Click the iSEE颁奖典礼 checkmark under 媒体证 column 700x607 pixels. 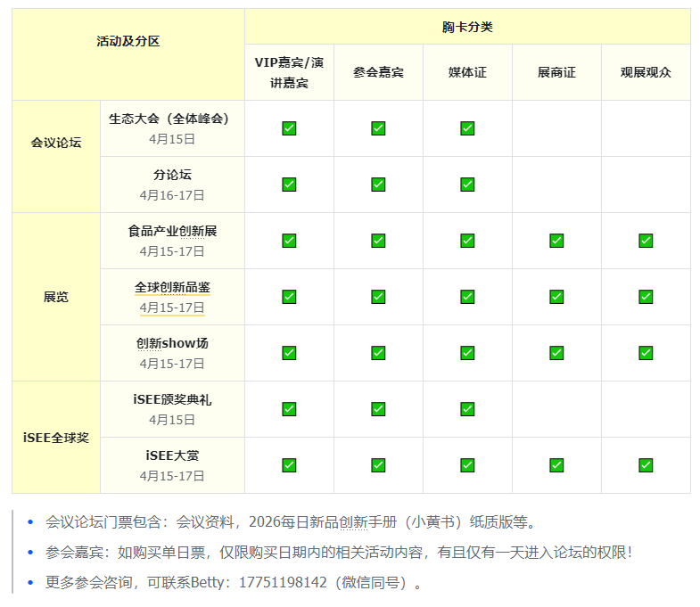click(x=467, y=409)
